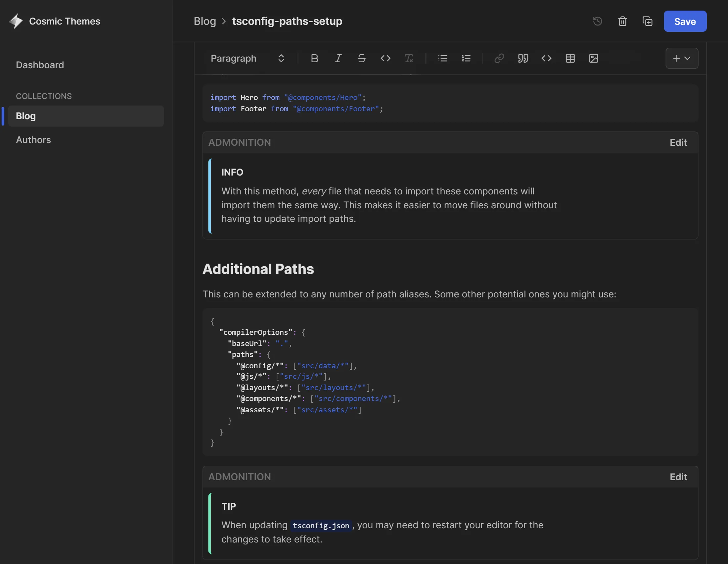Click the "@components/*" line in code block

coord(318,398)
